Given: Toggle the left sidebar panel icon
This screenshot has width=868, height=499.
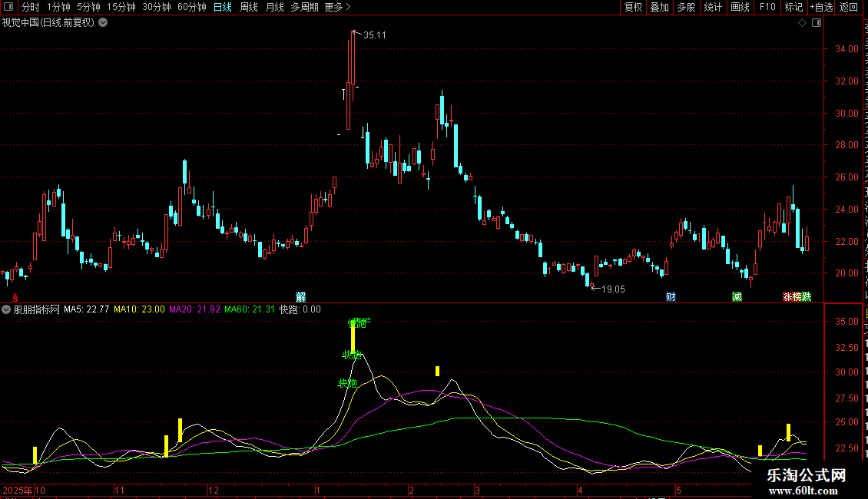Looking at the screenshot, I should [8, 7].
